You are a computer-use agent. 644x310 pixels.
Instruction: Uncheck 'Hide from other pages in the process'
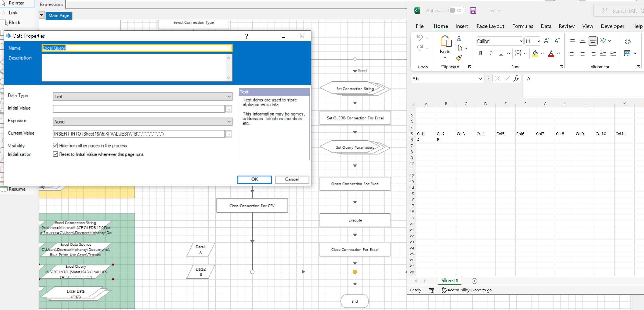click(x=55, y=145)
